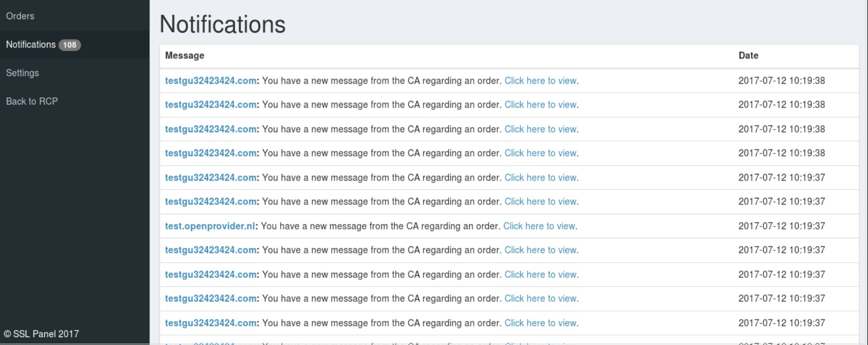Open test.openprovider.nl domain link

210,226
